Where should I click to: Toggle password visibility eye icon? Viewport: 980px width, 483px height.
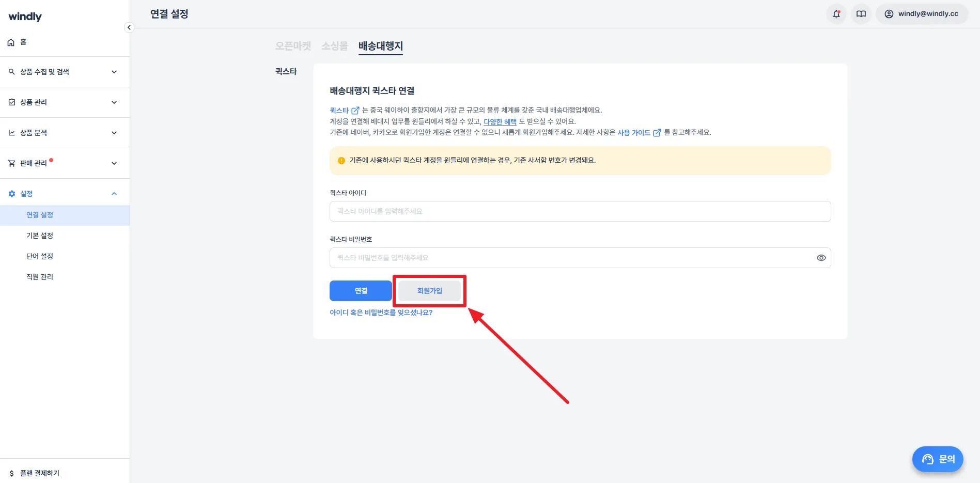click(x=821, y=258)
